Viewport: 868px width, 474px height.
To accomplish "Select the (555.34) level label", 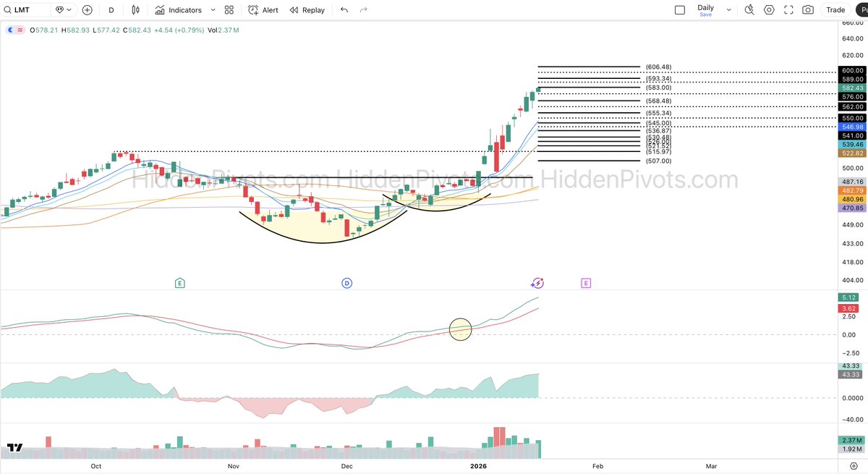I will [658, 113].
